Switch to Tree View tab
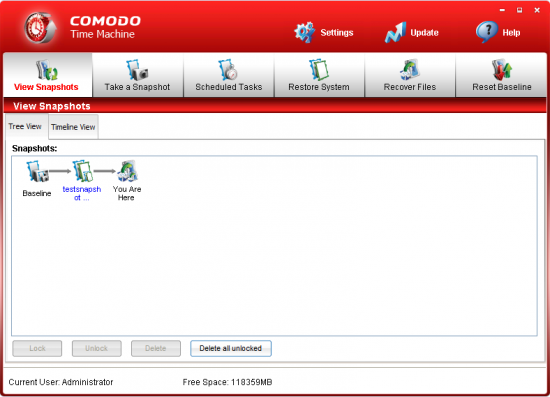The width and height of the screenshot is (550, 397). 25,126
